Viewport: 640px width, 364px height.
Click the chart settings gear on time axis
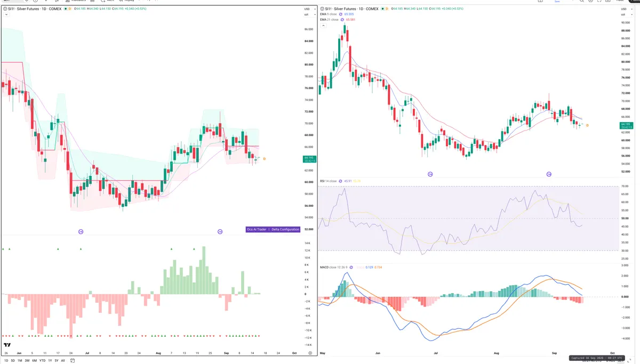point(310,353)
